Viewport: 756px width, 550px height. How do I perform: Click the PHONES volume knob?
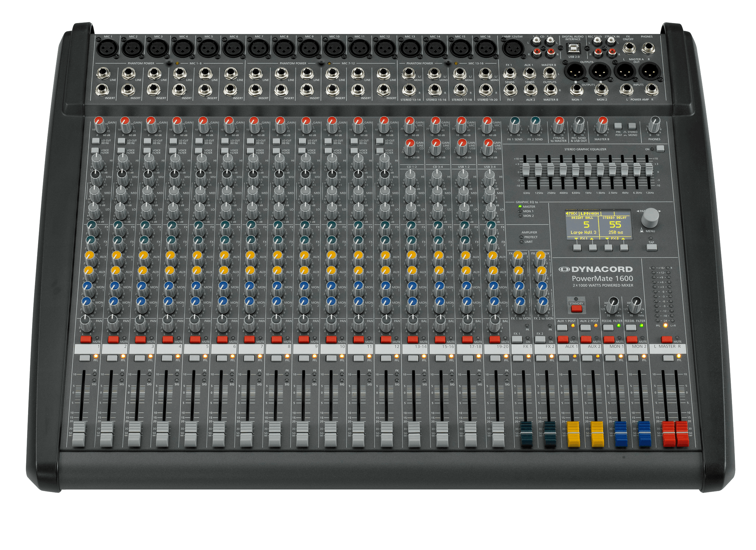655,125
